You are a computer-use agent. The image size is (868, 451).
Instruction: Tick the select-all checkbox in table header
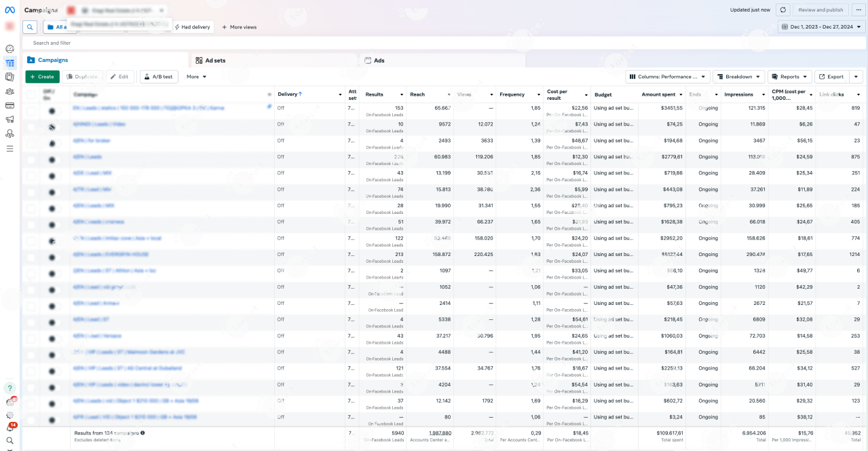(x=32, y=94)
